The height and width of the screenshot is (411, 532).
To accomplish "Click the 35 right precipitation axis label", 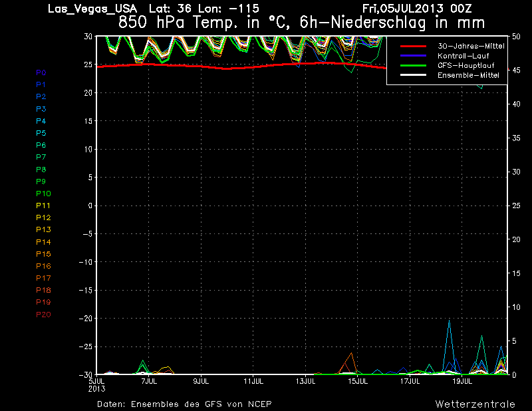I will (516, 138).
